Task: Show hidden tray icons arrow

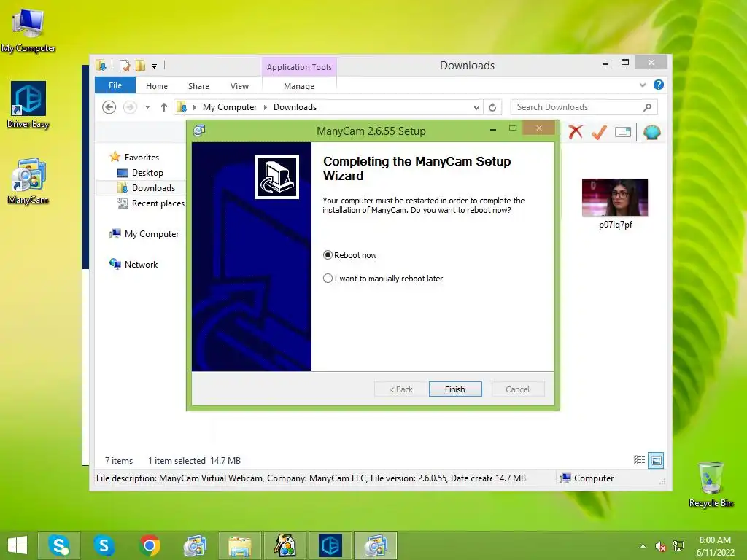Action: [x=643, y=546]
